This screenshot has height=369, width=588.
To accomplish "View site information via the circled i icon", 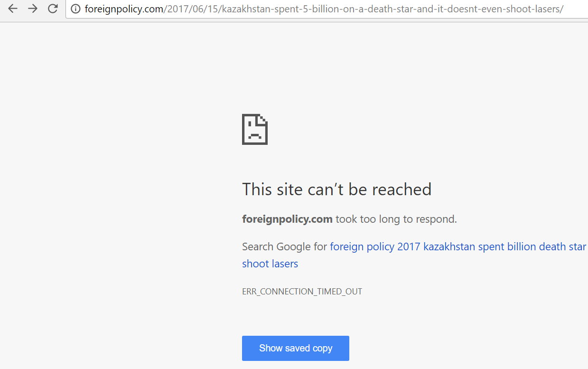I will pyautogui.click(x=75, y=9).
